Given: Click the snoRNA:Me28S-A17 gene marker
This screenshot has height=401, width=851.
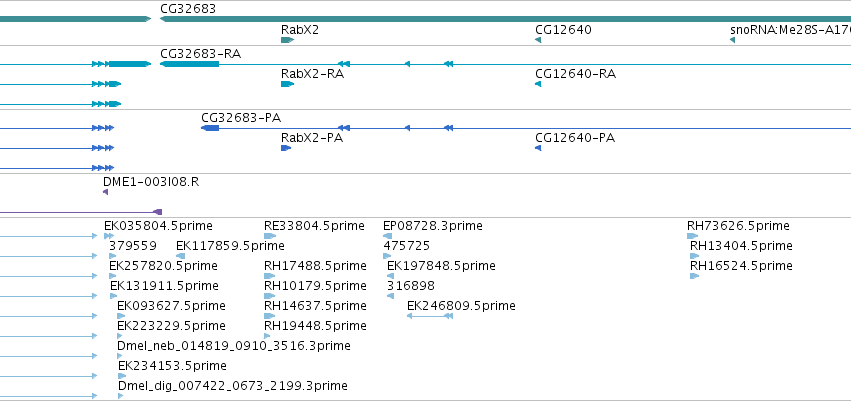Looking at the screenshot, I should click(732, 40).
